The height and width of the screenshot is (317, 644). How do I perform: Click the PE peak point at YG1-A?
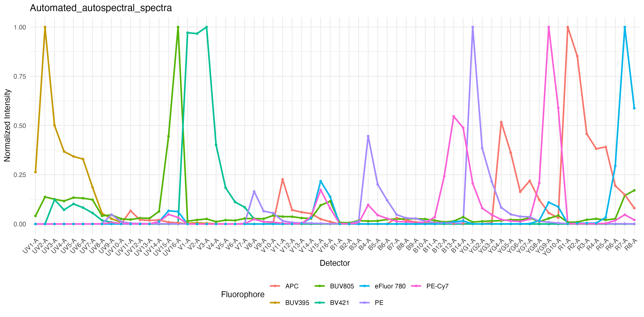pos(472,27)
